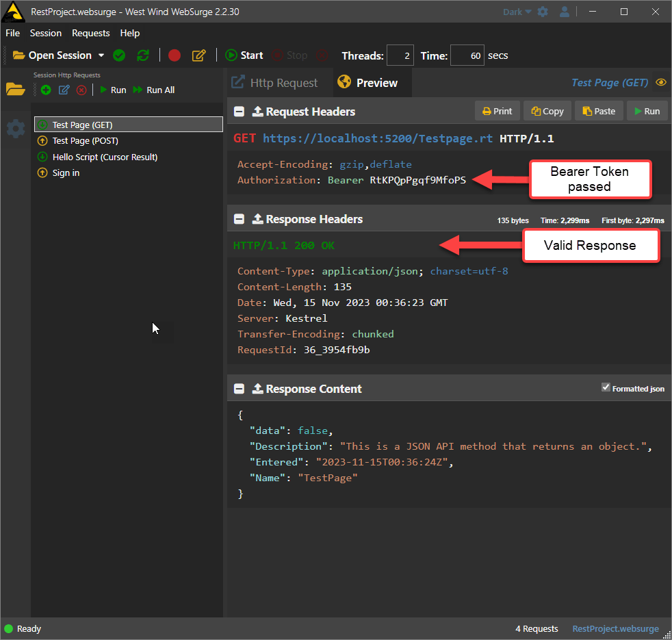Open the Open Session dropdown arrow
The image size is (672, 640).
(x=101, y=55)
